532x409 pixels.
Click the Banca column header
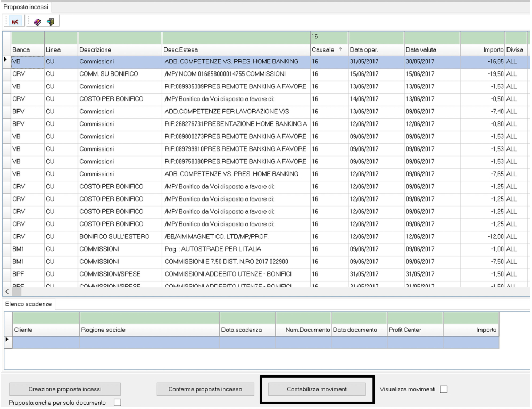pos(27,49)
